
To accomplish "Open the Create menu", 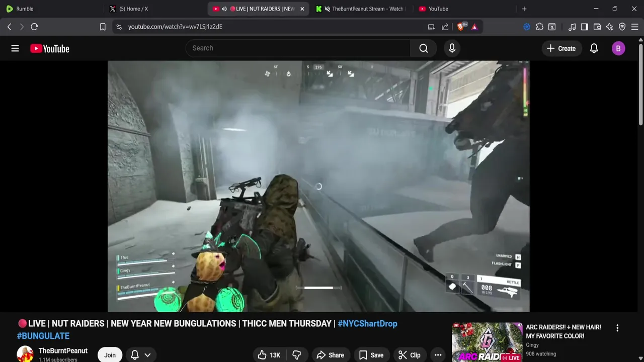I will (561, 48).
